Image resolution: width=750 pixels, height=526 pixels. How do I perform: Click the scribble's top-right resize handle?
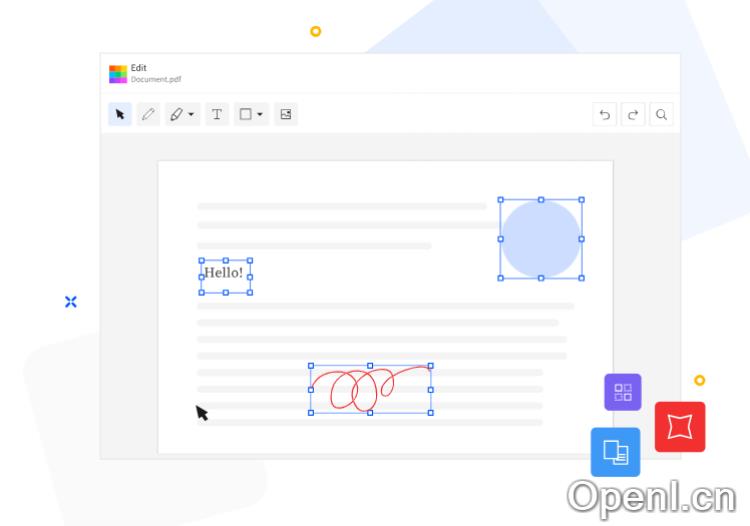tap(430, 366)
